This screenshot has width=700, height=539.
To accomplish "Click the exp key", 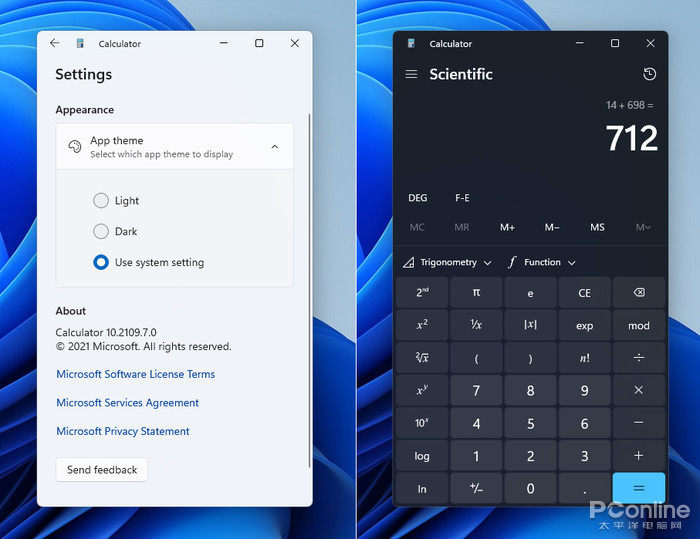I will click(584, 325).
